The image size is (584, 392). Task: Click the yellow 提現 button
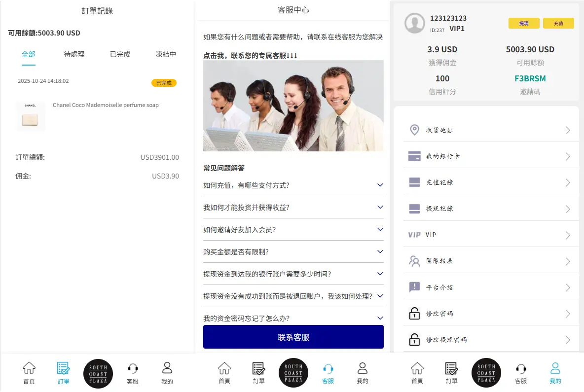pyautogui.click(x=524, y=23)
